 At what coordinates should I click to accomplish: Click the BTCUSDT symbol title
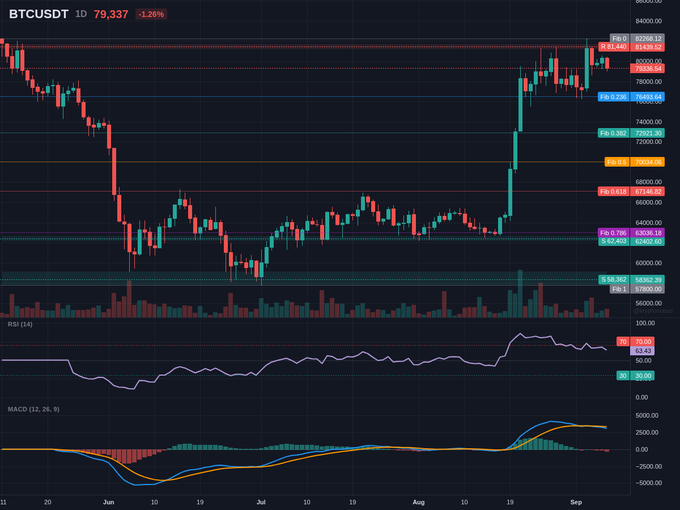(39, 14)
